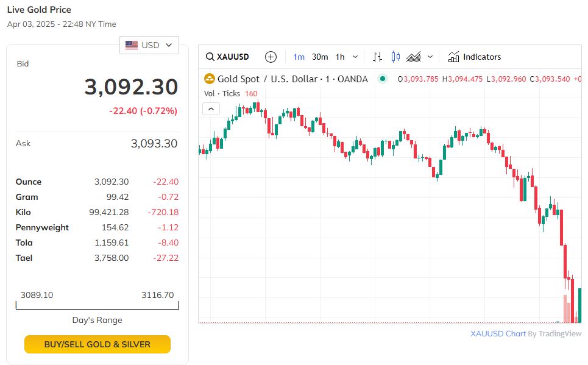Add a symbol to compare with plus icon
This screenshot has width=588, height=365.
(271, 57)
